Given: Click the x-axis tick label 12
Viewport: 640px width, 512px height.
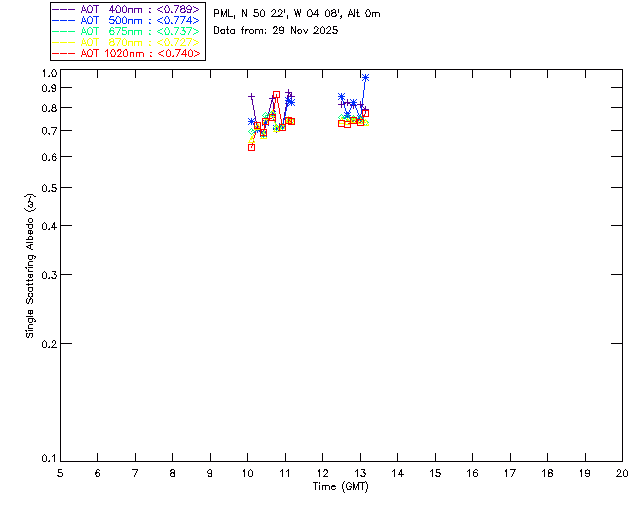Looking at the screenshot, I should [322, 473].
